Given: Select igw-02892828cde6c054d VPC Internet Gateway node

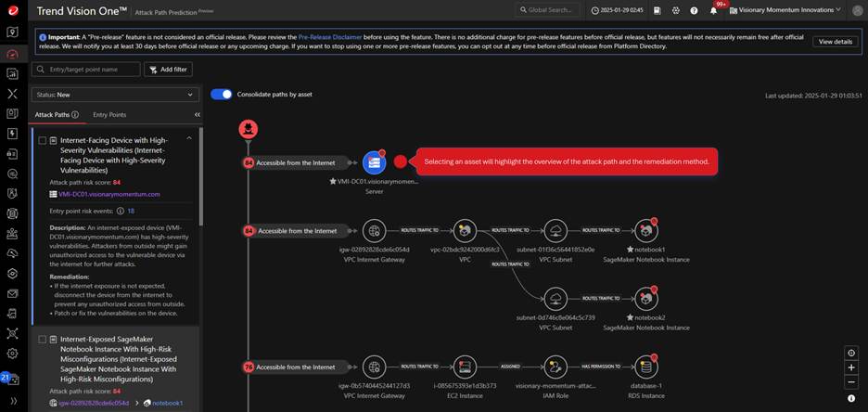Looking at the screenshot, I should [375, 230].
